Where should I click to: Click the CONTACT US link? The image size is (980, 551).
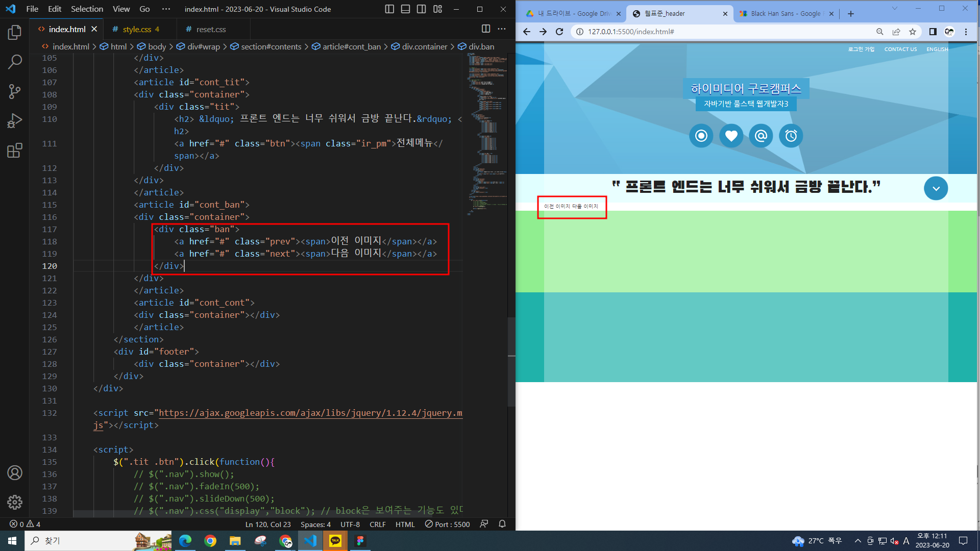tap(900, 49)
